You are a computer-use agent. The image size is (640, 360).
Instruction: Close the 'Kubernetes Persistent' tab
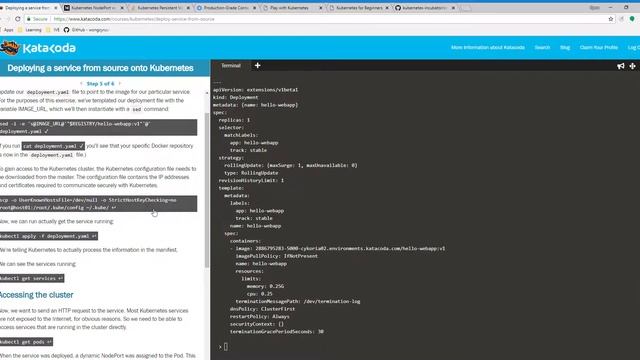tap(188, 8)
